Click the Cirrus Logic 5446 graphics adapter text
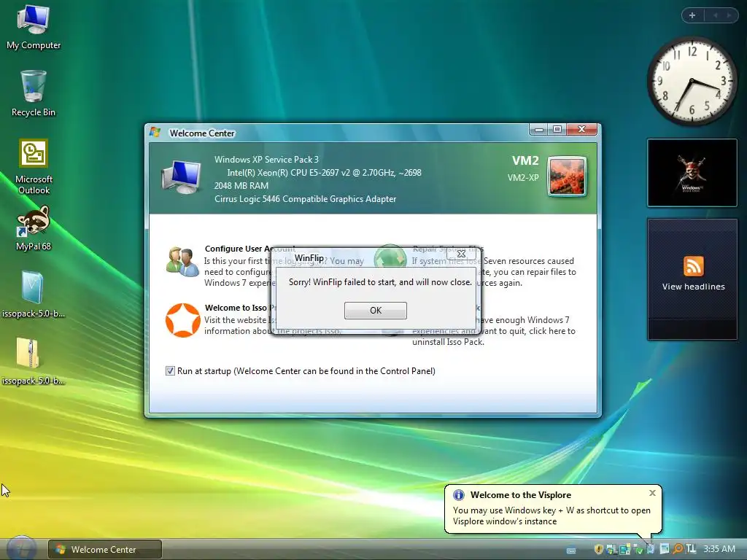747x560 pixels. tap(305, 199)
